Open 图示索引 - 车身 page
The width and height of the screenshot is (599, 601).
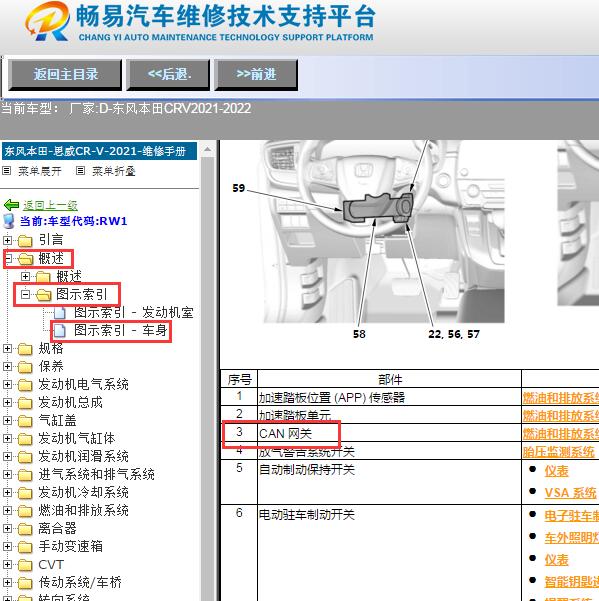[x=120, y=330]
